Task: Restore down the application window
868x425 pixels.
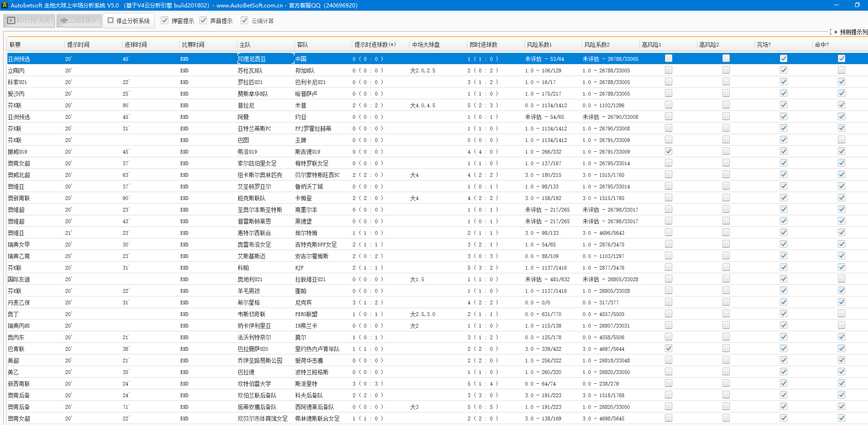Action: 857,5
